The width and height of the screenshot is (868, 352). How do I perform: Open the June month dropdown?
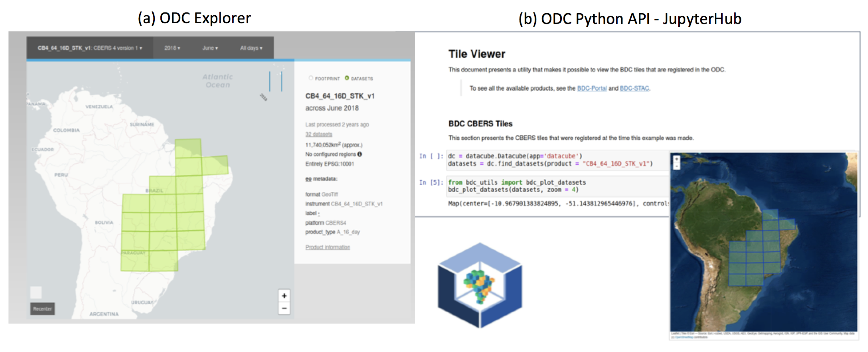click(210, 48)
